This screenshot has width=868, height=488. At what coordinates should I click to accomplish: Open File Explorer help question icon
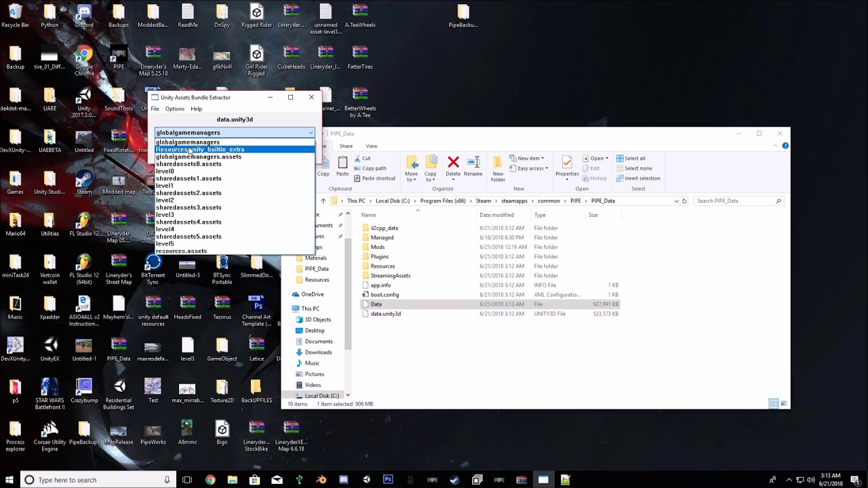coord(785,146)
